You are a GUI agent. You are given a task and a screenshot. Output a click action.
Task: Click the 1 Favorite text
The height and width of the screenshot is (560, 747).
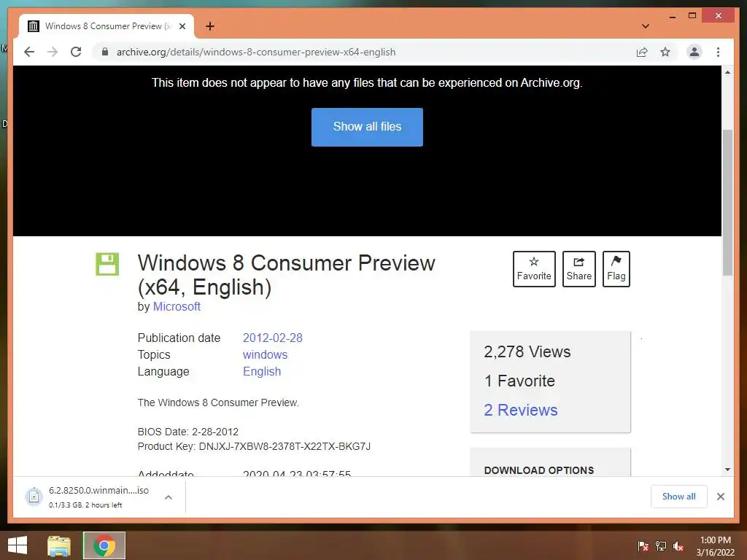point(519,381)
